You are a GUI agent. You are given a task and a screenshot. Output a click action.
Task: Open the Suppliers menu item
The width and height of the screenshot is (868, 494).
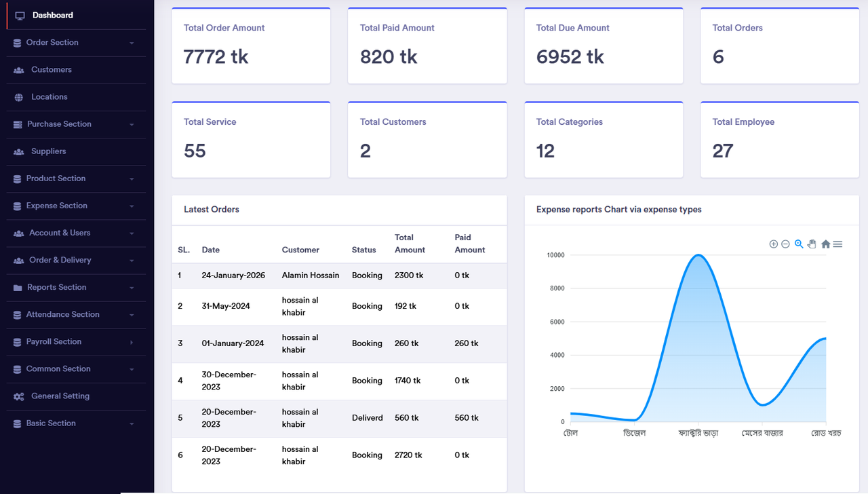(76, 151)
